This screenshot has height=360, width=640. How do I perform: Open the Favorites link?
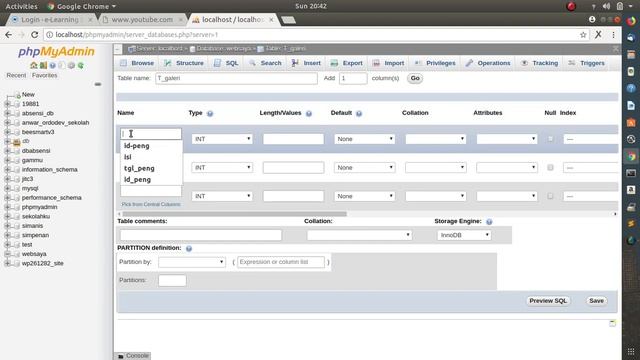[44, 76]
